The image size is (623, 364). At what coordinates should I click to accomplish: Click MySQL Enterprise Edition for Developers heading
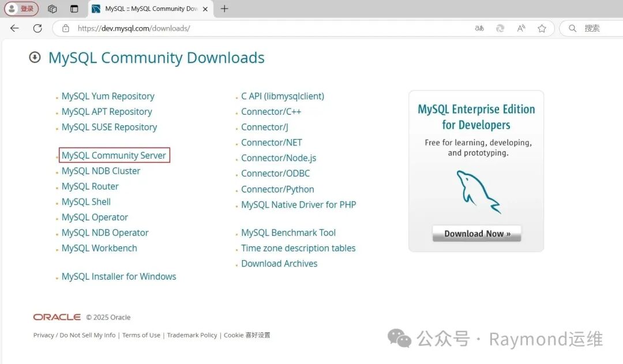coord(476,117)
